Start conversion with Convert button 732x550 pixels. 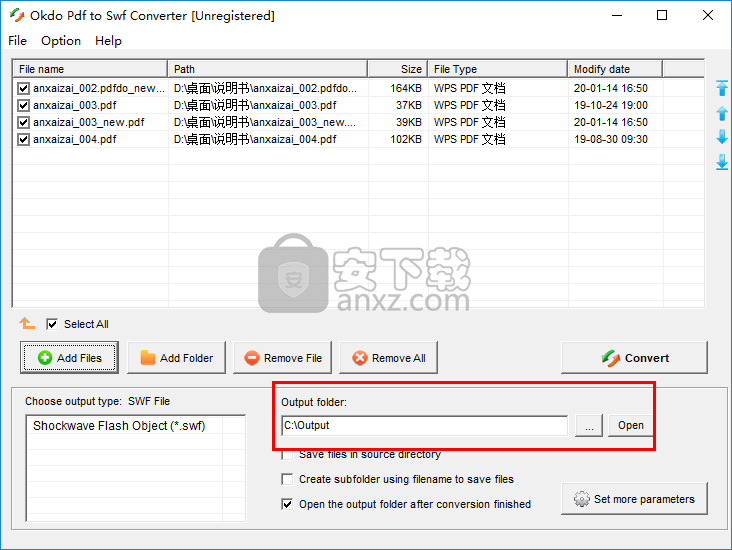pyautogui.click(x=634, y=358)
